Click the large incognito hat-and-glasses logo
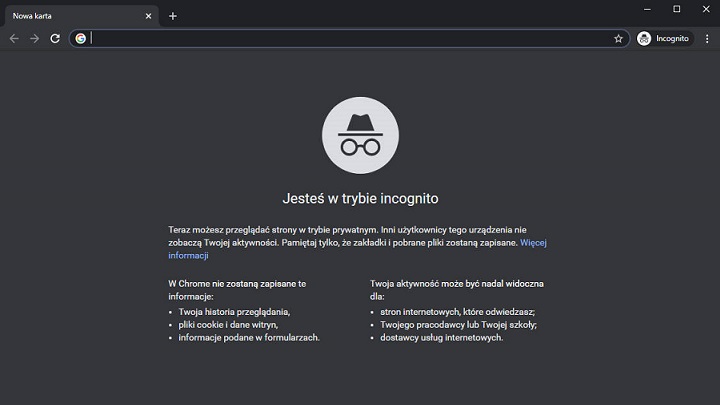This screenshot has height=405, width=720. [360, 135]
